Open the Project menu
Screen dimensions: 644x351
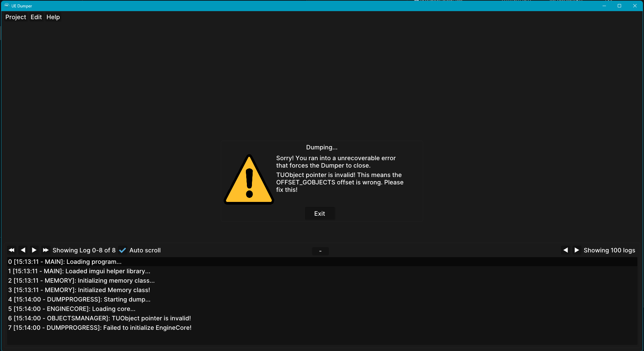click(15, 17)
